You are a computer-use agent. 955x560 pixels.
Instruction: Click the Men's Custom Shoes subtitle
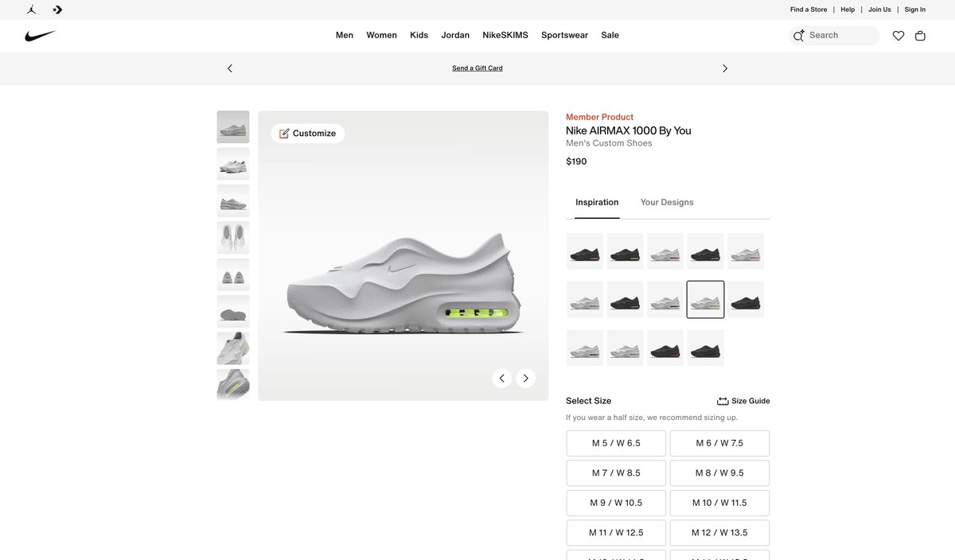click(x=609, y=143)
